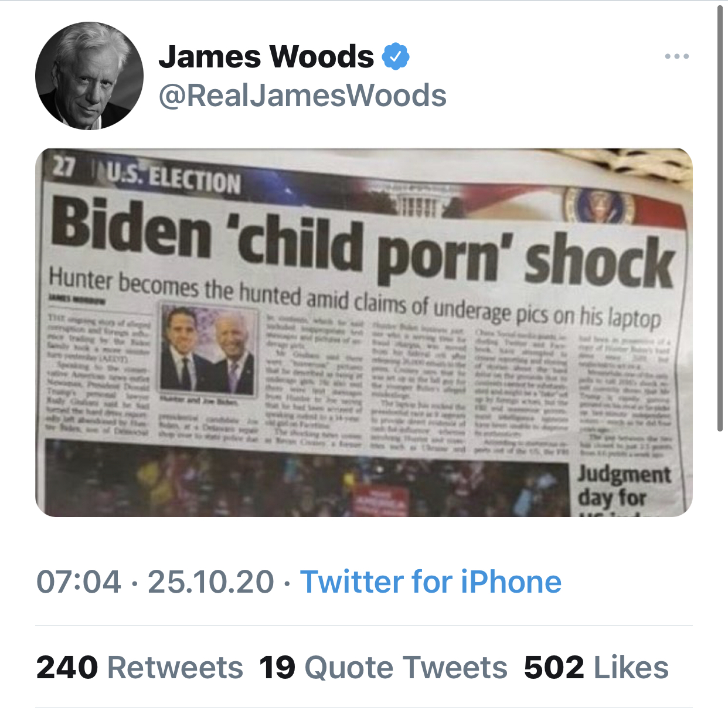Click the vertical scrollbar on the right

(x=720, y=218)
